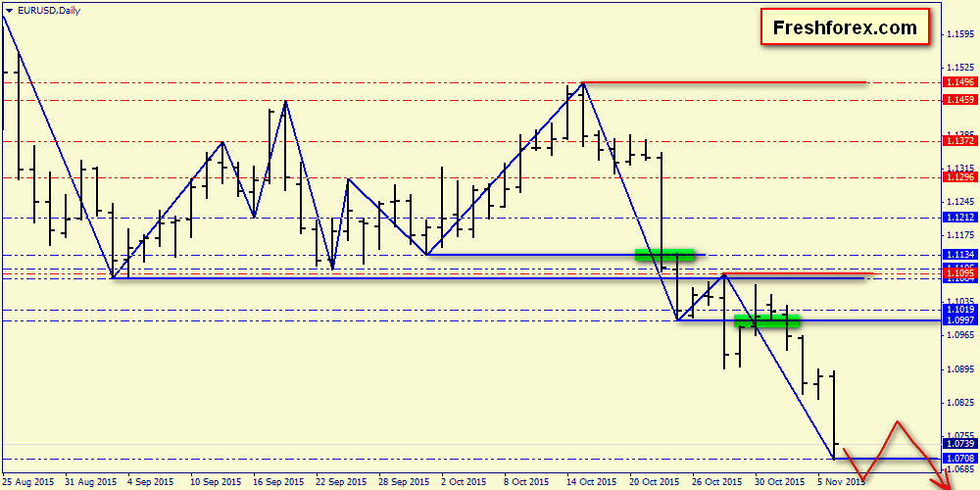Select the 22 Sep 2015 date label
The image size is (980, 490).
coord(341,482)
